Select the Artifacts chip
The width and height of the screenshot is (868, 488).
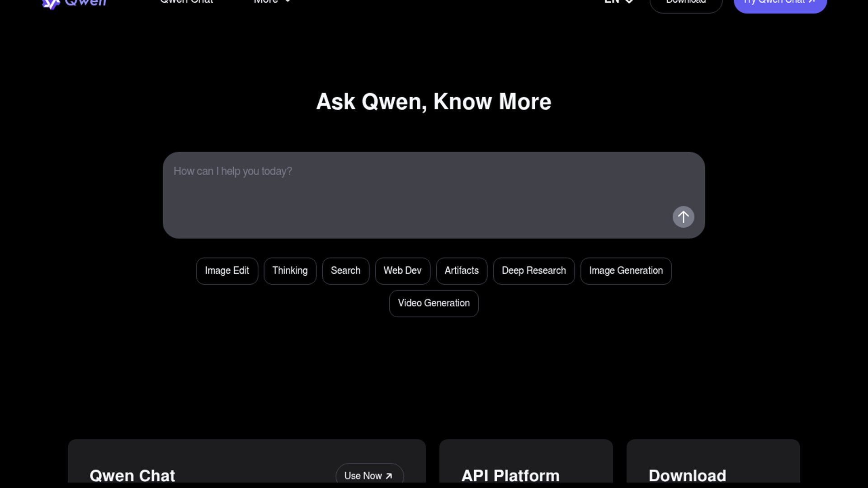click(x=461, y=271)
